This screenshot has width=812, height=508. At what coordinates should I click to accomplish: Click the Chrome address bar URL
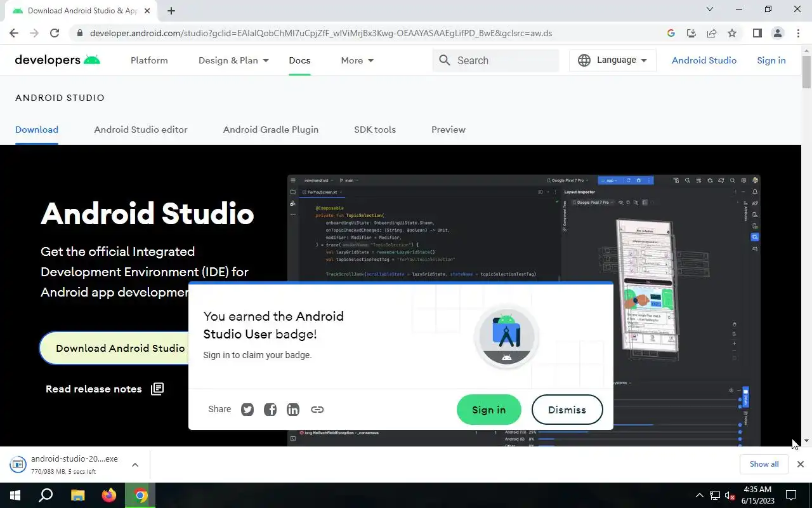tap(321, 33)
